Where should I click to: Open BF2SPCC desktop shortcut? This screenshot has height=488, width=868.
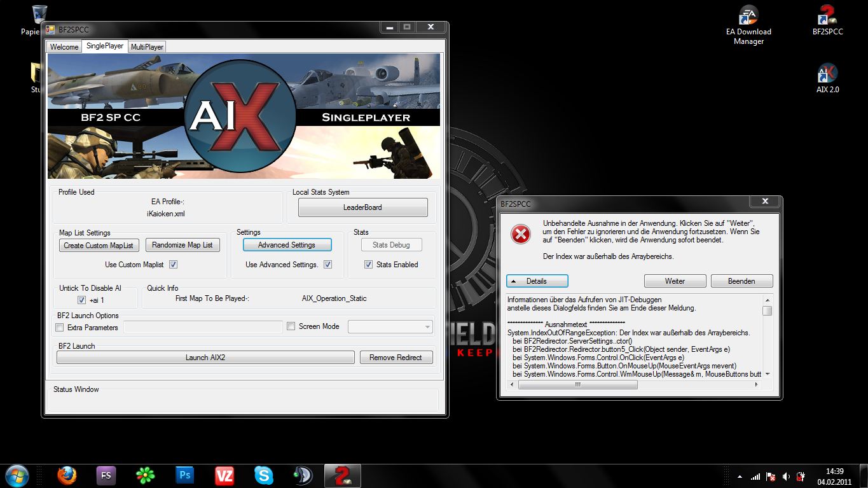point(827,21)
